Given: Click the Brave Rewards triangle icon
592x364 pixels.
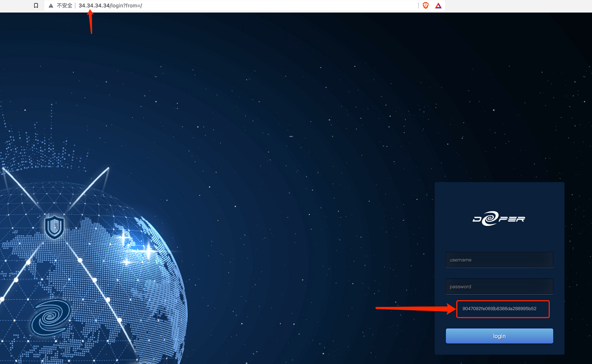Looking at the screenshot, I should click(438, 5).
